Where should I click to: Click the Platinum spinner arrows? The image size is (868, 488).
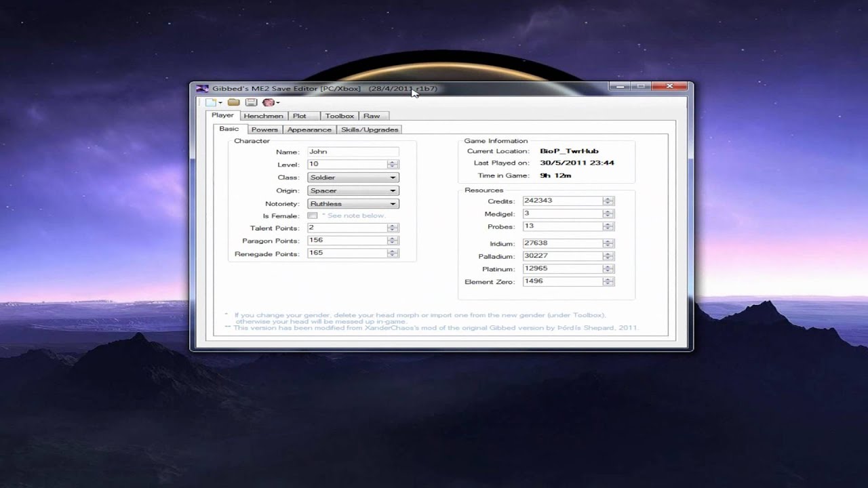point(608,268)
